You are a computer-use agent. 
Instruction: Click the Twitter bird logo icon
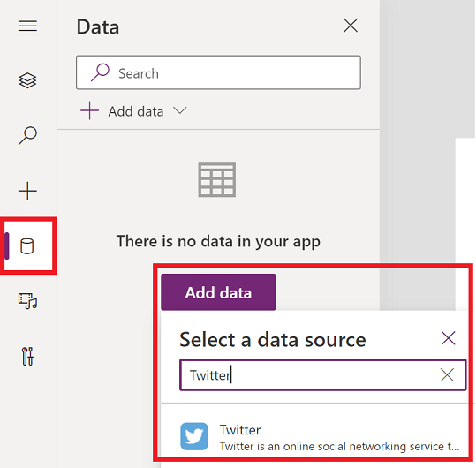pos(194,436)
